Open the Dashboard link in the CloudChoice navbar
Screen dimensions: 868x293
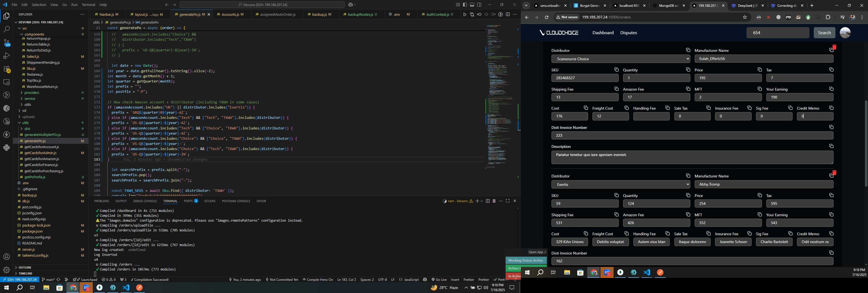(603, 33)
